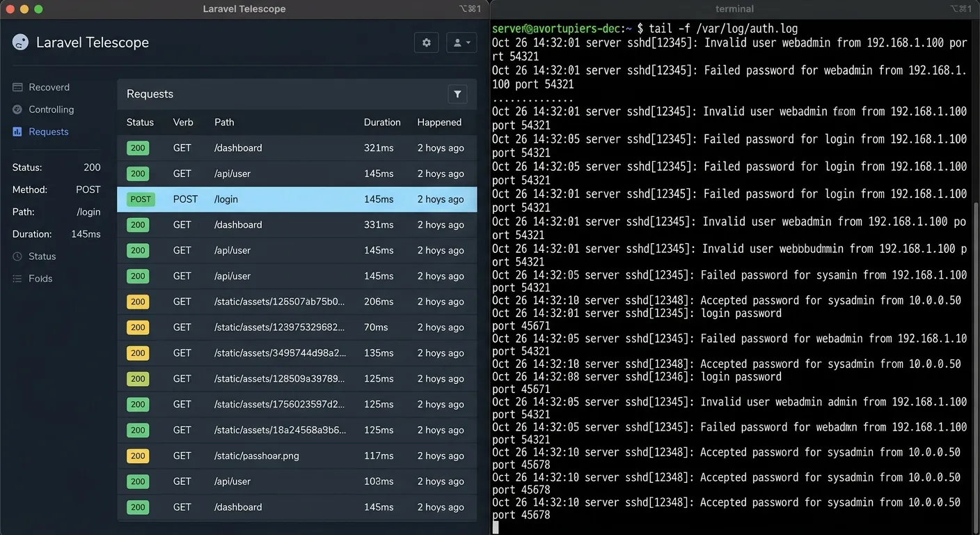Click yellow 200 badge on /static/passhoar.png row

(138, 456)
